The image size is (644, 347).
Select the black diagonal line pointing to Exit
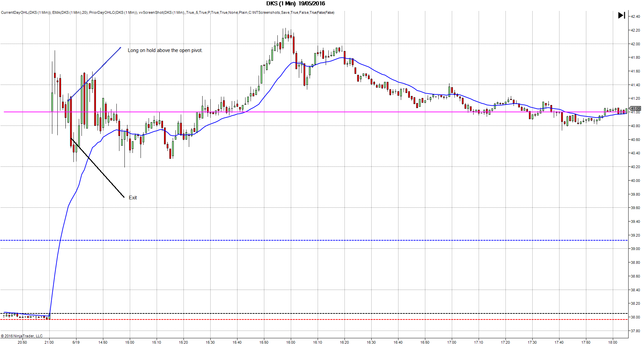point(98,168)
